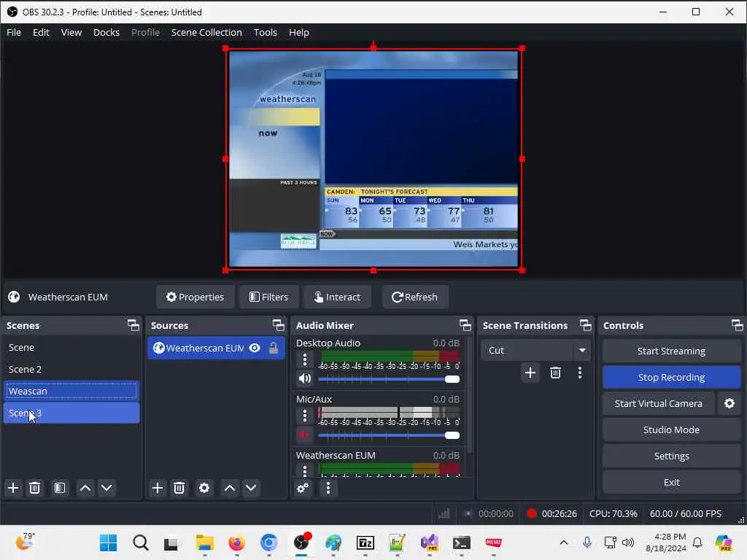Image resolution: width=747 pixels, height=560 pixels.
Task: Toggle lock on Weatherscan EUM source
Action: (x=274, y=348)
